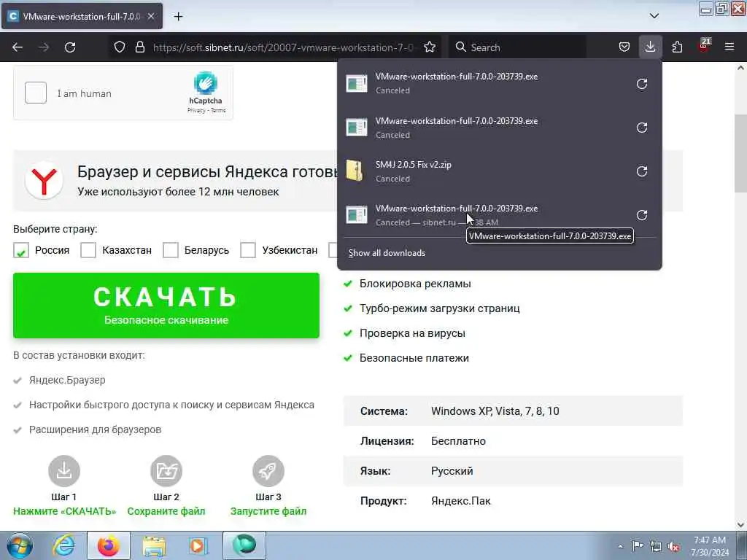Click the Сохраните файл link

166,511
